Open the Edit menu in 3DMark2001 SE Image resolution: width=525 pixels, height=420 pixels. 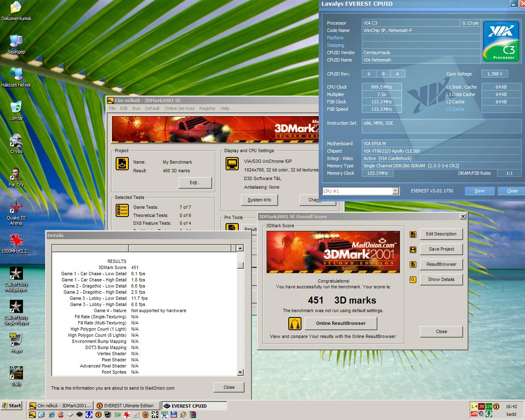124,108
